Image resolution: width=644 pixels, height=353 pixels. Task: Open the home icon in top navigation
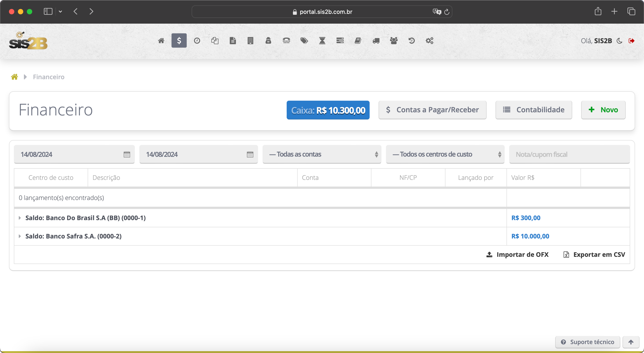point(161,41)
